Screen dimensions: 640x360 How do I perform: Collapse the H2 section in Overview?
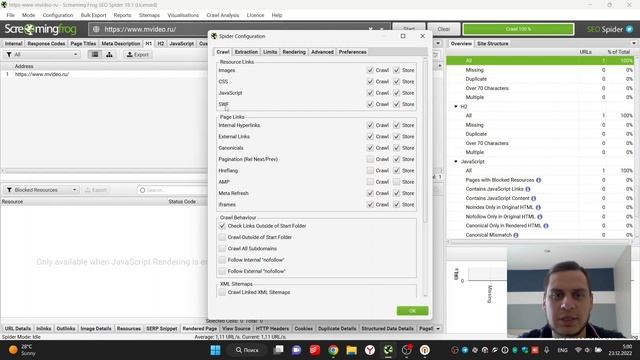tap(456, 107)
